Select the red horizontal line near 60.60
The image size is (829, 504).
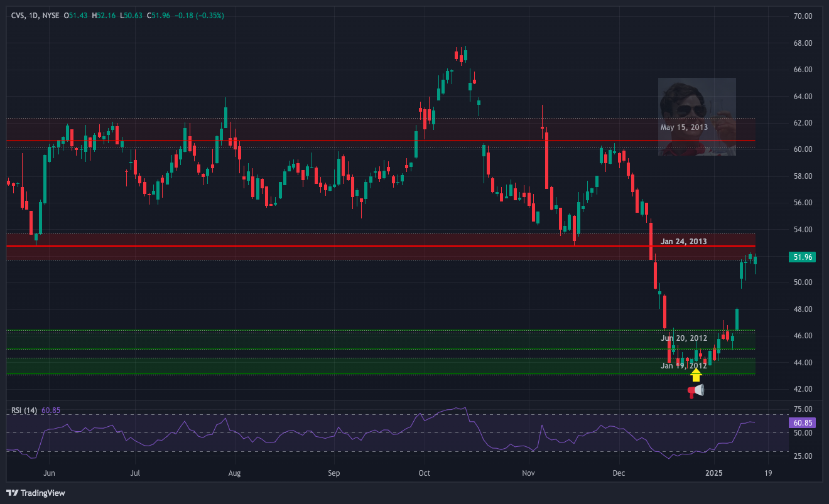[x=381, y=141]
